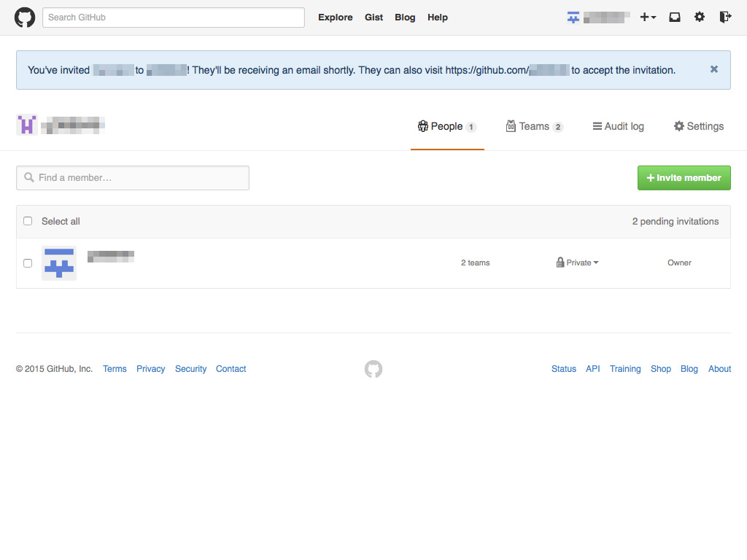Open account settings gear icon in header
The image size is (747, 560).
click(700, 17)
